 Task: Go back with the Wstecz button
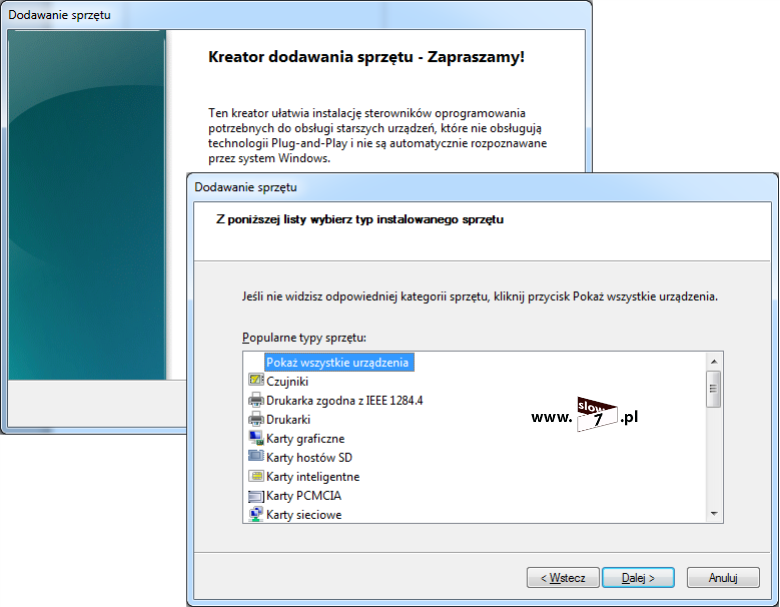click(x=563, y=578)
